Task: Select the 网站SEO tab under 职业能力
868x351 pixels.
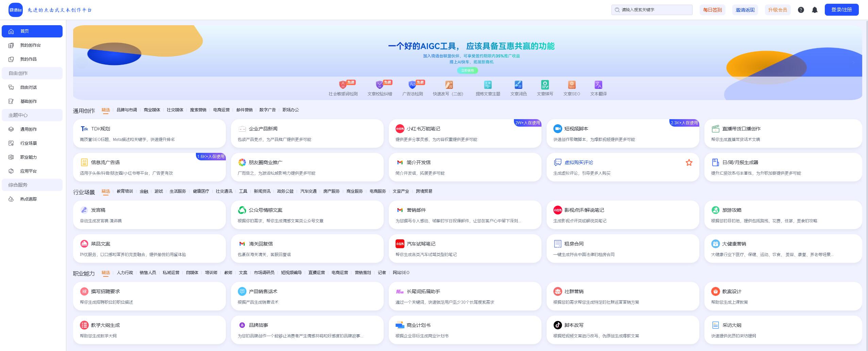Action: (x=401, y=273)
